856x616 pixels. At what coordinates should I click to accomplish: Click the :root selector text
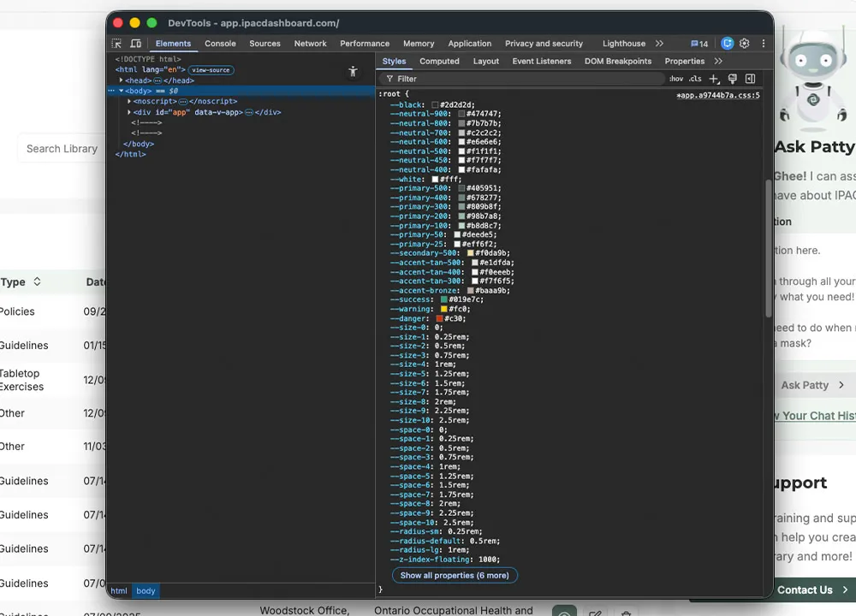tap(390, 94)
